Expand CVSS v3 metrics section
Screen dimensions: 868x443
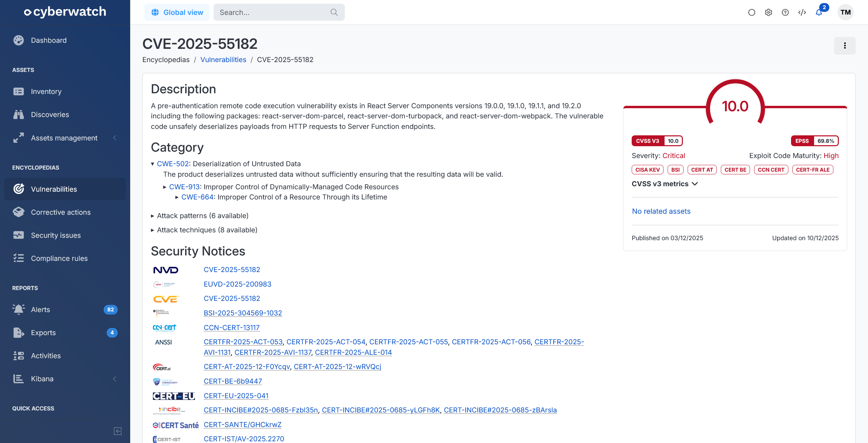coord(665,184)
